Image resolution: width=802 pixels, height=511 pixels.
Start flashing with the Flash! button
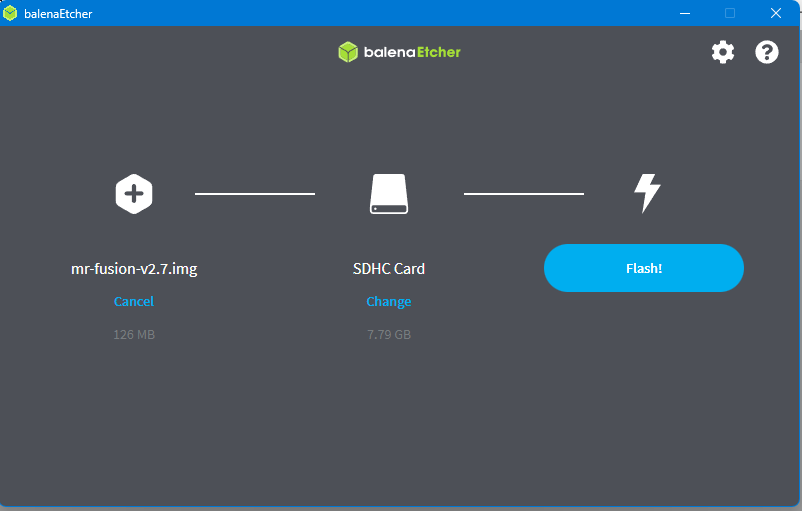pyautogui.click(x=643, y=268)
